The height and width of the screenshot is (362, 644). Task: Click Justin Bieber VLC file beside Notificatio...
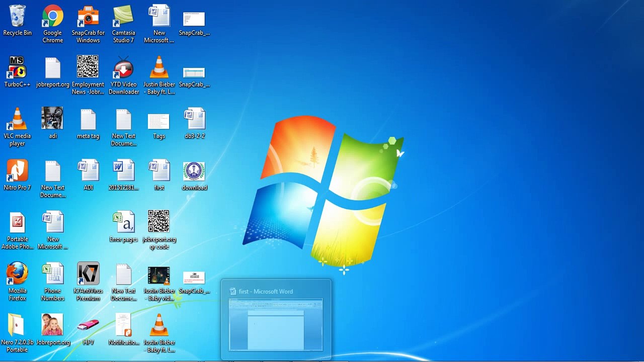coord(159,333)
